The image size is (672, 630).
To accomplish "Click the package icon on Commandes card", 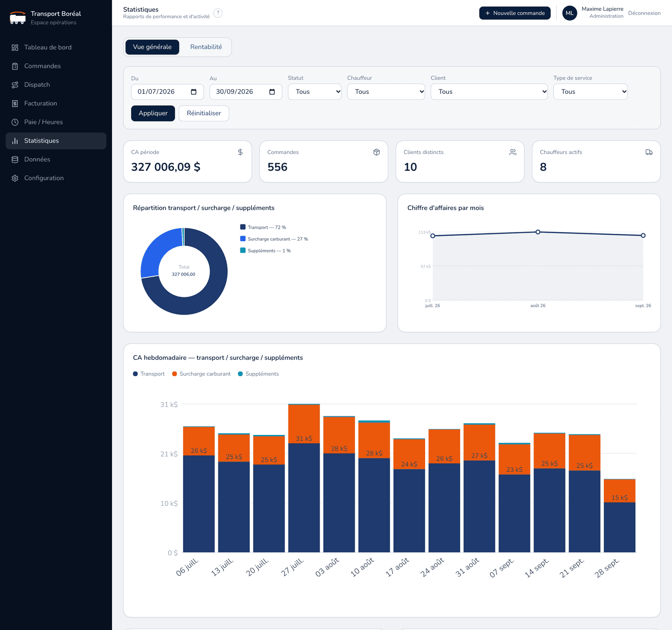I will (x=377, y=152).
